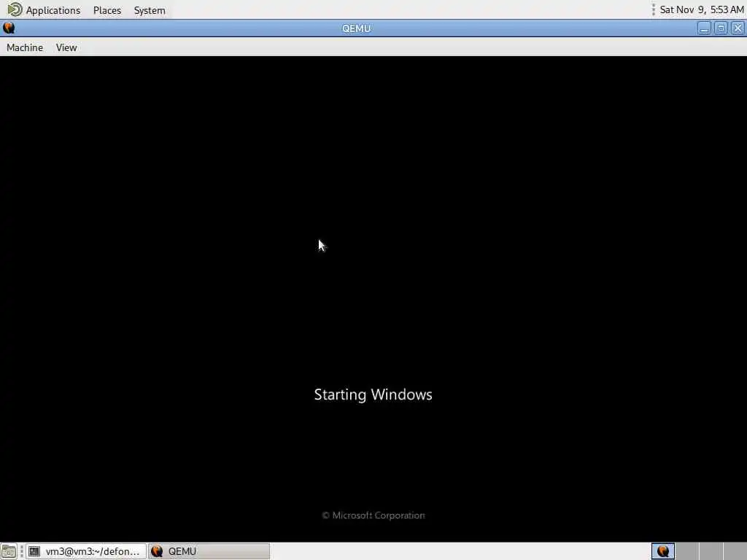Click the QEMU title bar text

pyautogui.click(x=356, y=28)
